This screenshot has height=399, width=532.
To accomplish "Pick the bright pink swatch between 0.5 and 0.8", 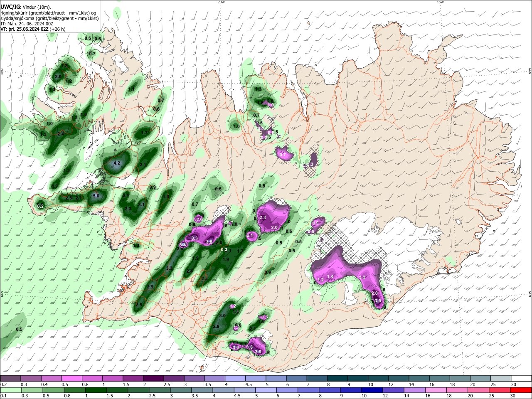I will point(71,378).
